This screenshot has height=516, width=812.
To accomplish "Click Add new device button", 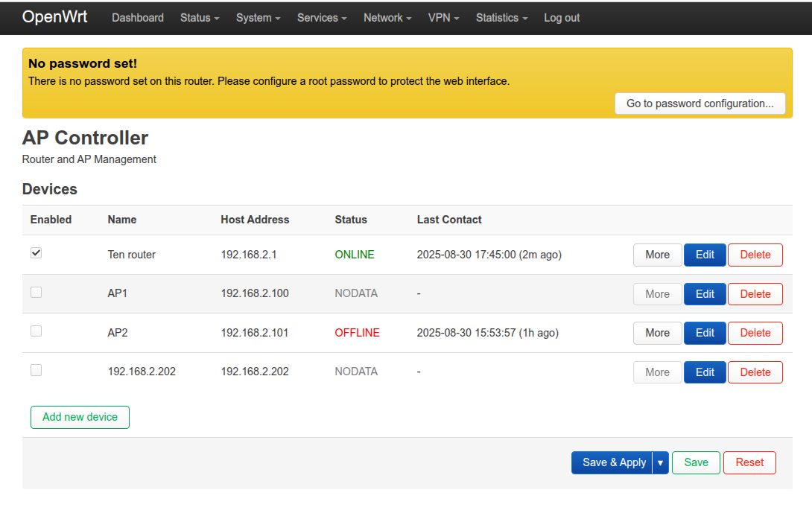I will pyautogui.click(x=80, y=417).
